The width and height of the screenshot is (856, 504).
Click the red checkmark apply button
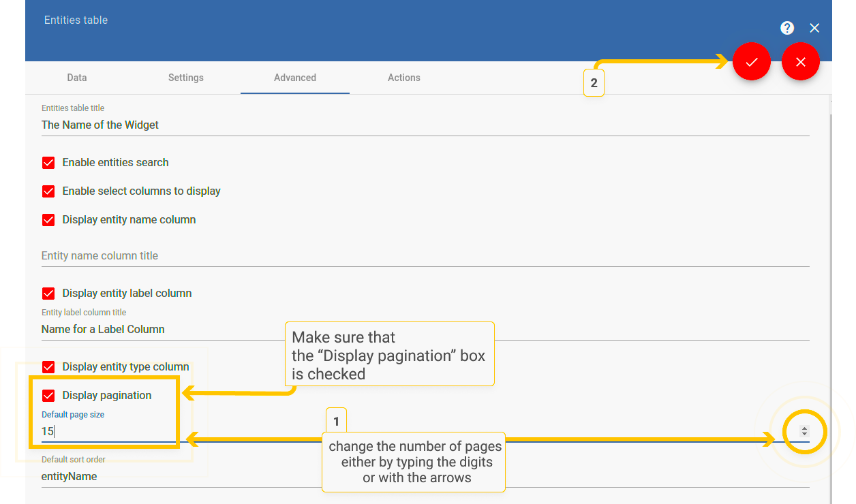(x=751, y=62)
